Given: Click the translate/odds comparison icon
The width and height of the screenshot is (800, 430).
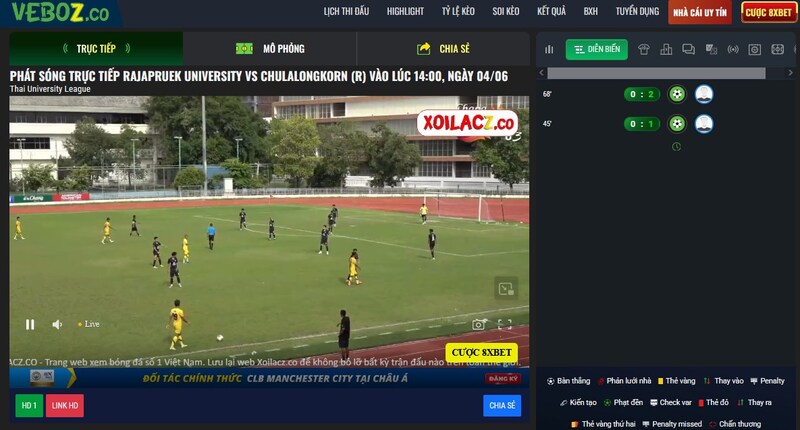Looking at the screenshot, I should coord(711,49).
